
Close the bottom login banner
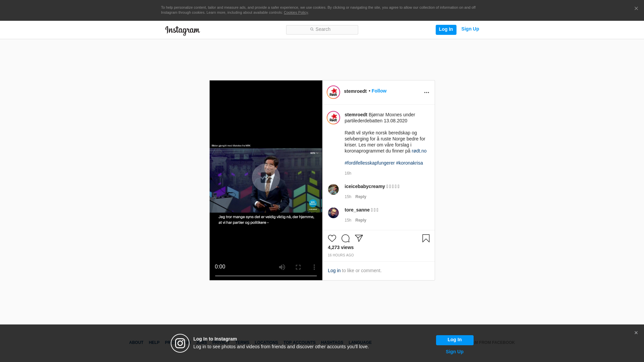point(636,333)
